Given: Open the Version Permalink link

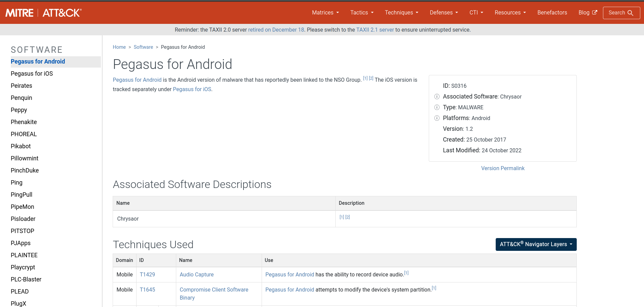Looking at the screenshot, I should coord(502,168).
